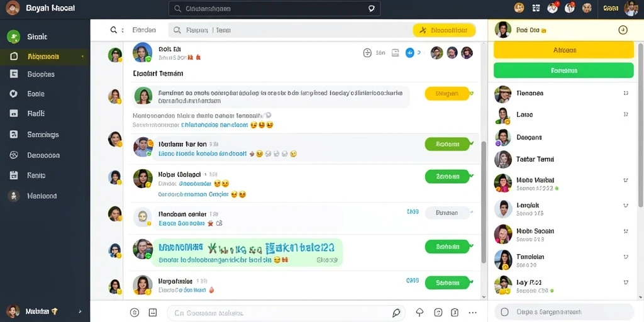Click the grey button on "Handoam cenler" message row
The width and height of the screenshot is (644, 322).
[x=447, y=213]
